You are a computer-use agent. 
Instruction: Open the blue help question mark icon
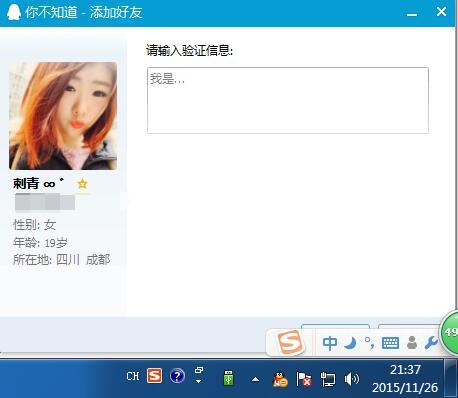(177, 376)
